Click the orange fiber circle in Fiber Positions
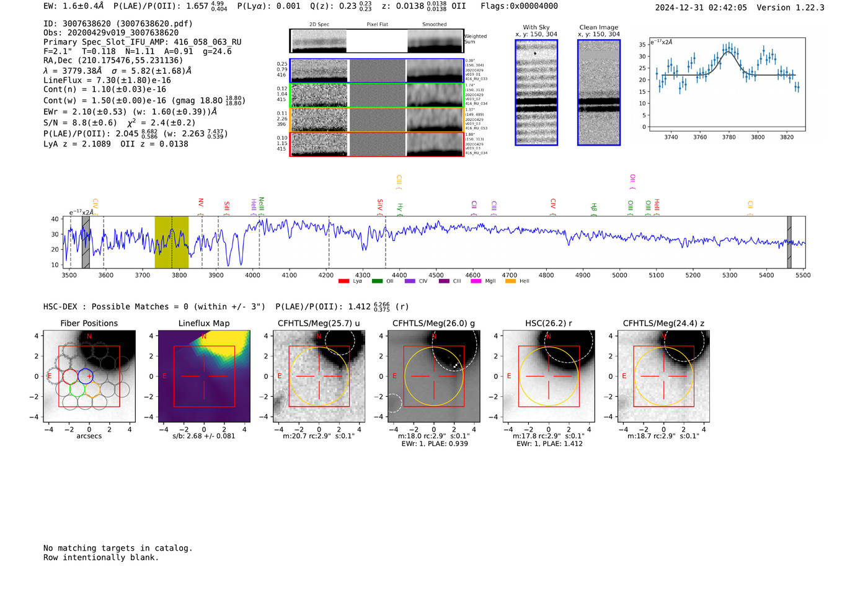This screenshot has height=591, width=868. point(92,389)
